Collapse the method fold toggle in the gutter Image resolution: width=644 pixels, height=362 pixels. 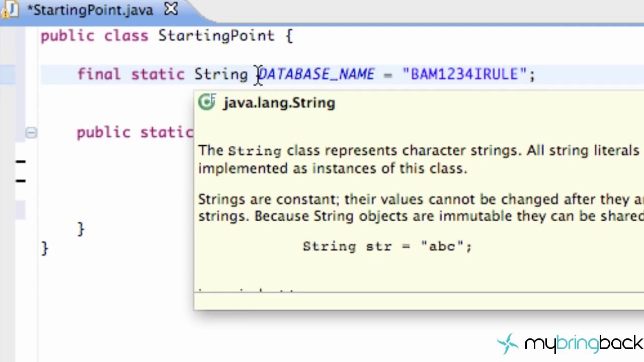(31, 133)
